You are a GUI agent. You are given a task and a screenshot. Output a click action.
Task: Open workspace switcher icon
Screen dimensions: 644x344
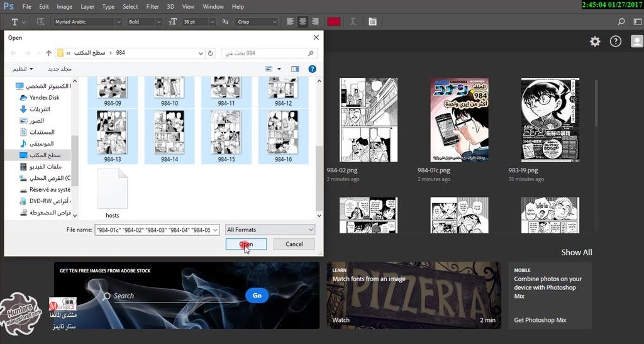636,22
